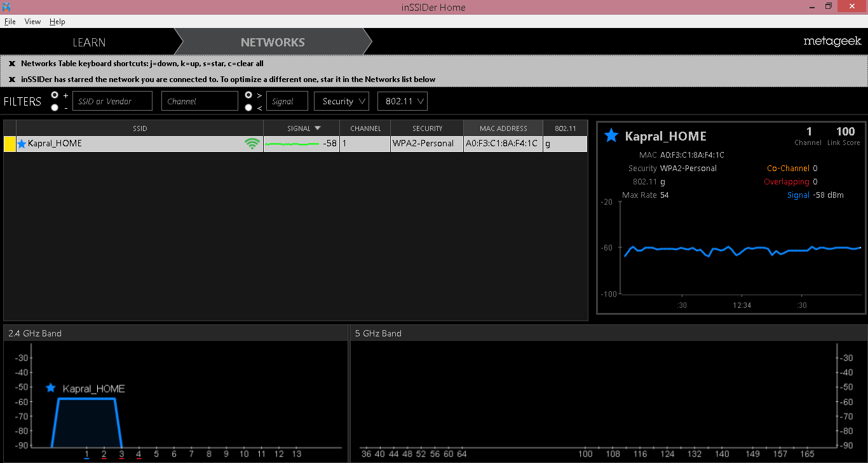Click the metageek logo

point(832,41)
